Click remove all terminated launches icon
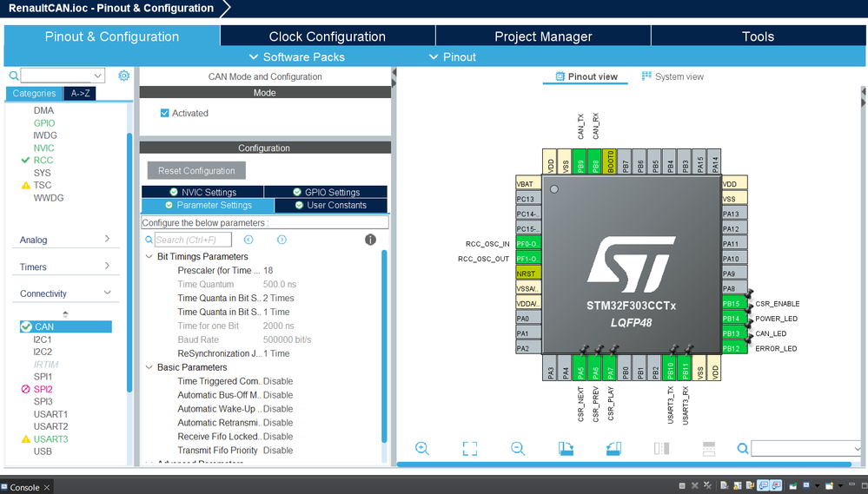 coord(707,485)
